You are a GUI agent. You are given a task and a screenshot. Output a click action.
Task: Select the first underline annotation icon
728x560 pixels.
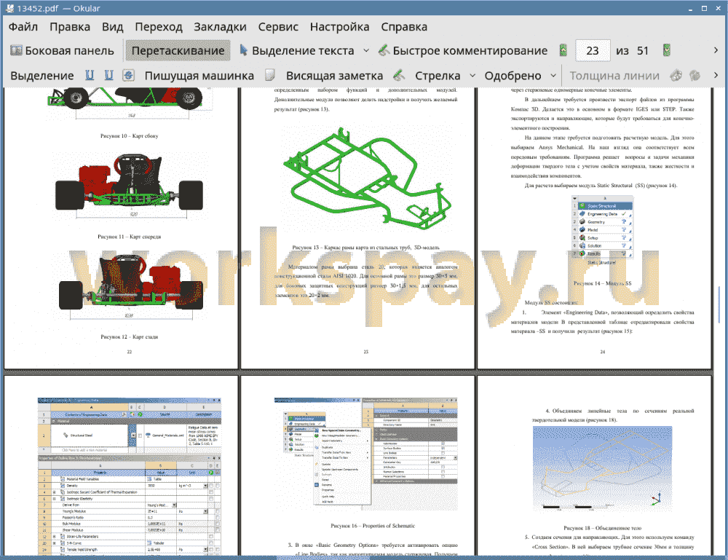90,75
